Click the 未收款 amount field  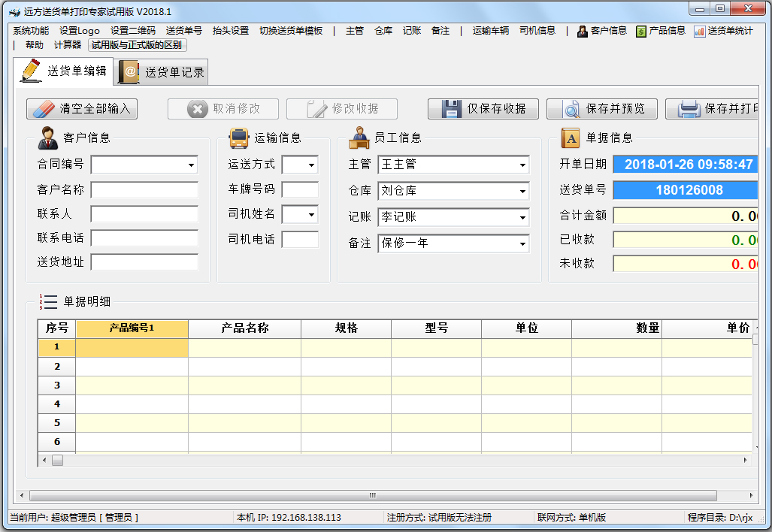pos(685,264)
